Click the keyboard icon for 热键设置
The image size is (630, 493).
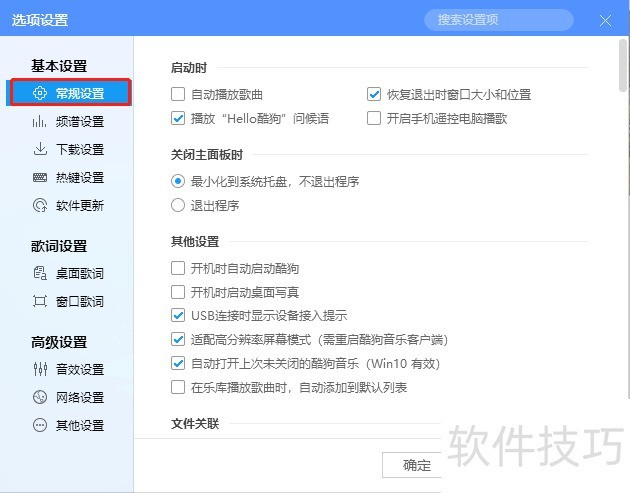40,177
